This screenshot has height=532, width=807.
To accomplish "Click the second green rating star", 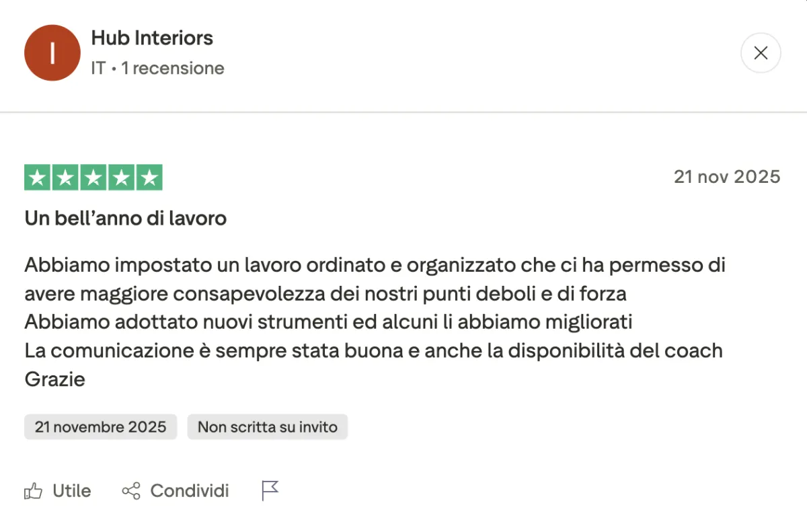I will (65, 178).
